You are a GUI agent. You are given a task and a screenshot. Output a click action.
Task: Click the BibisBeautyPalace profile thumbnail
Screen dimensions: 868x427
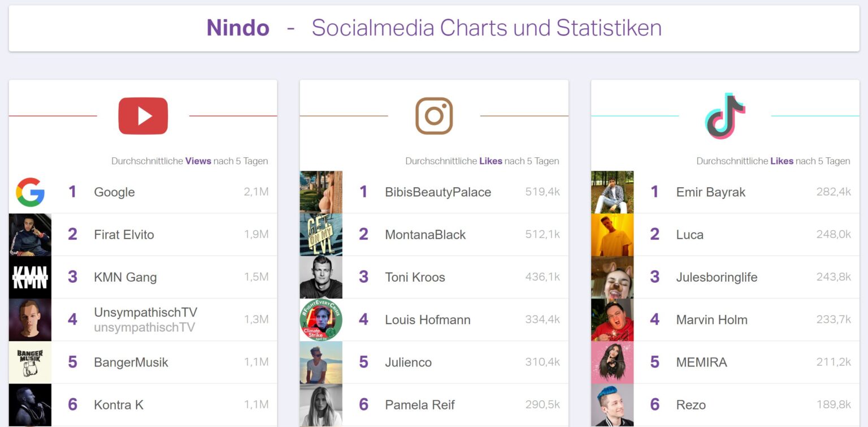[x=321, y=192]
